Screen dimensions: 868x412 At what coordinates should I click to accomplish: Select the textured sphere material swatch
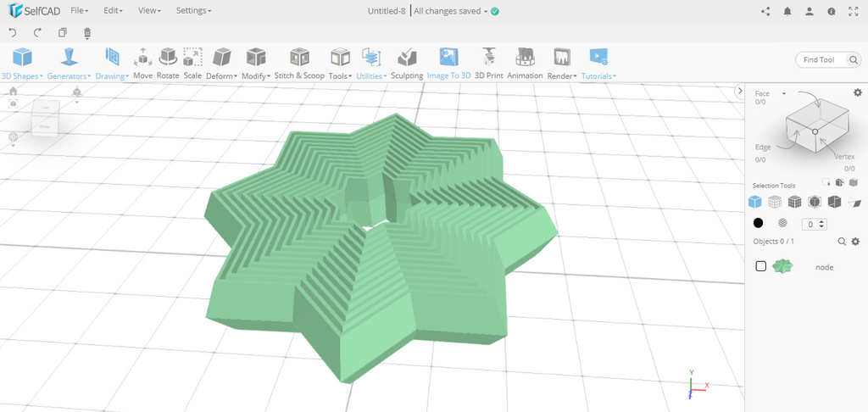(782, 223)
